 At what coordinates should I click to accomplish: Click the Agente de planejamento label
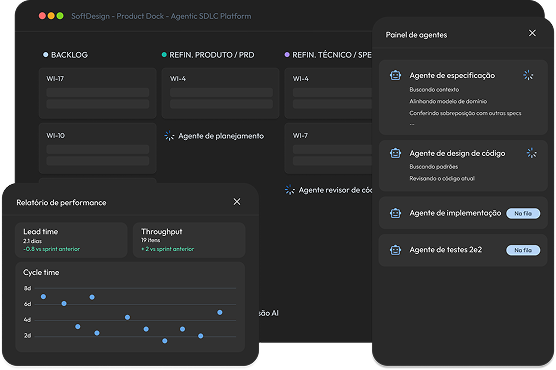coord(221,136)
